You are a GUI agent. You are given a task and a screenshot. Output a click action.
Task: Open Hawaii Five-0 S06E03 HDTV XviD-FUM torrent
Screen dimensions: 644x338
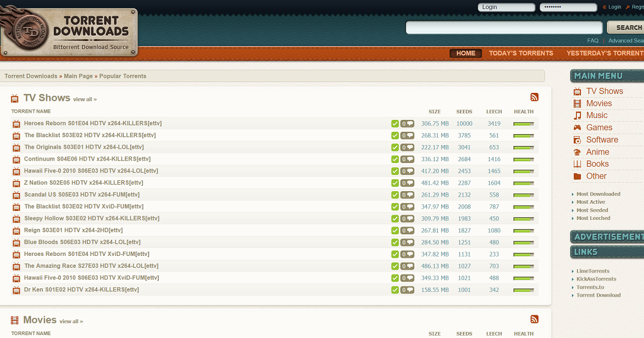tap(91, 278)
